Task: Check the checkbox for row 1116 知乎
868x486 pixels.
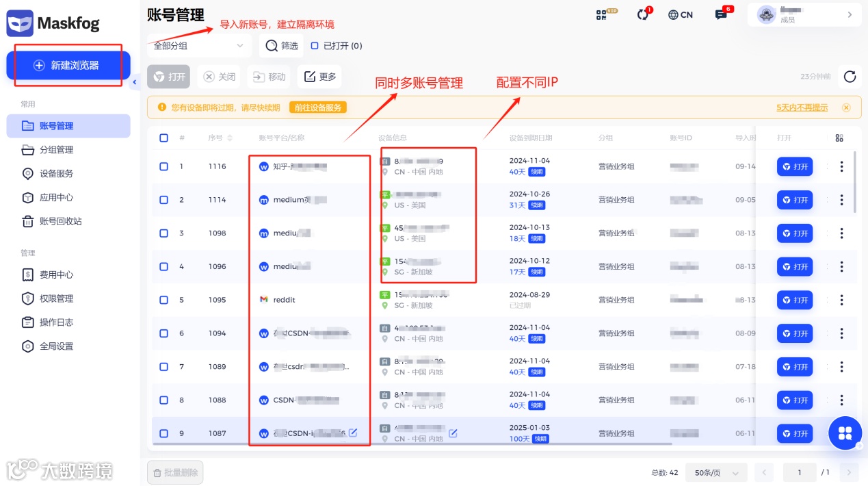Action: [x=163, y=166]
